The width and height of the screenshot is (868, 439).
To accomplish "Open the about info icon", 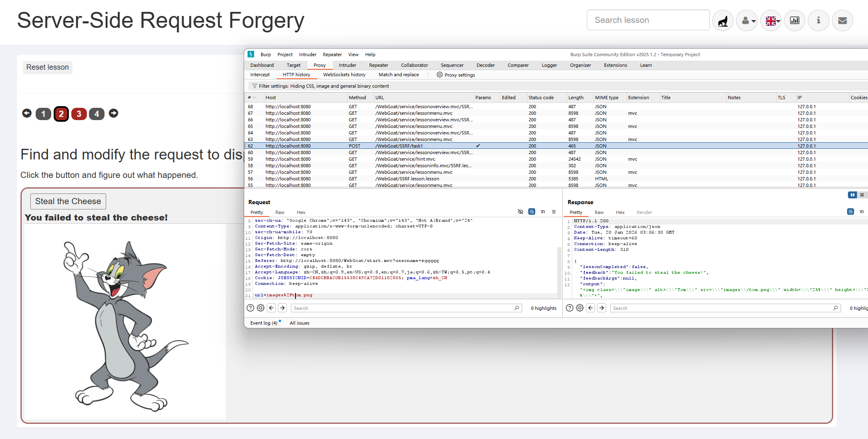I will point(818,20).
